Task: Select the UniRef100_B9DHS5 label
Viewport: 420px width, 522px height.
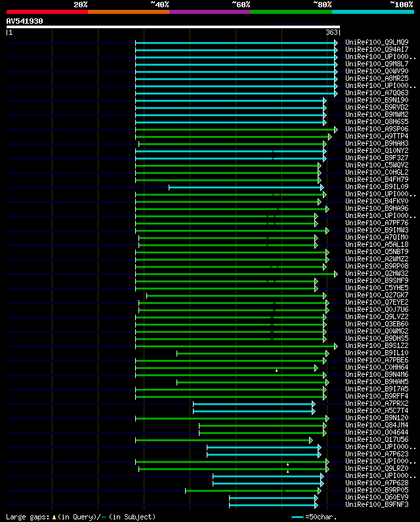Action: click(x=377, y=338)
